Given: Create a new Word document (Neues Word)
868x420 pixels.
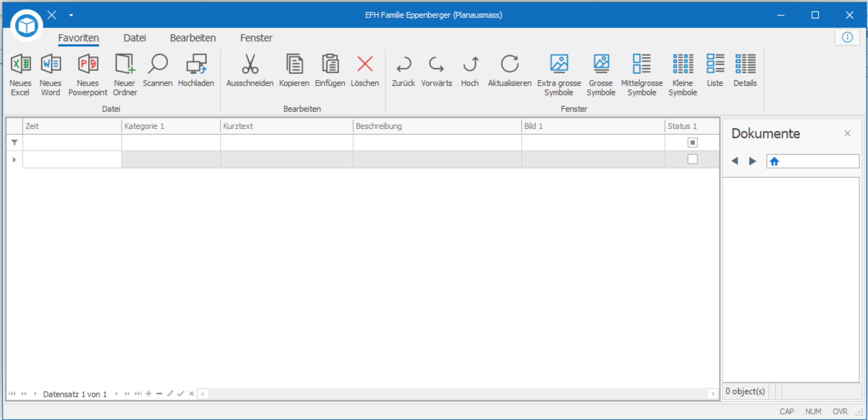Looking at the screenshot, I should click(50, 75).
